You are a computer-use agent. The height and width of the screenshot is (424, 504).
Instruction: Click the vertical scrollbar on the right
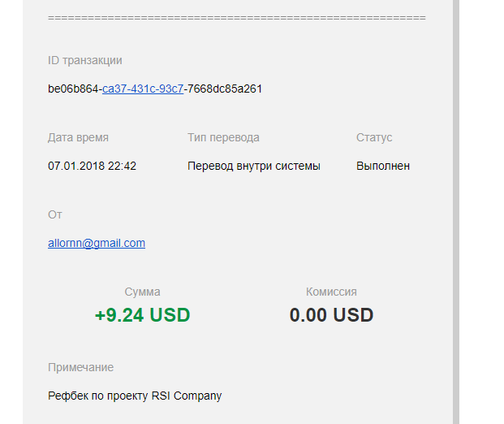(456, 212)
